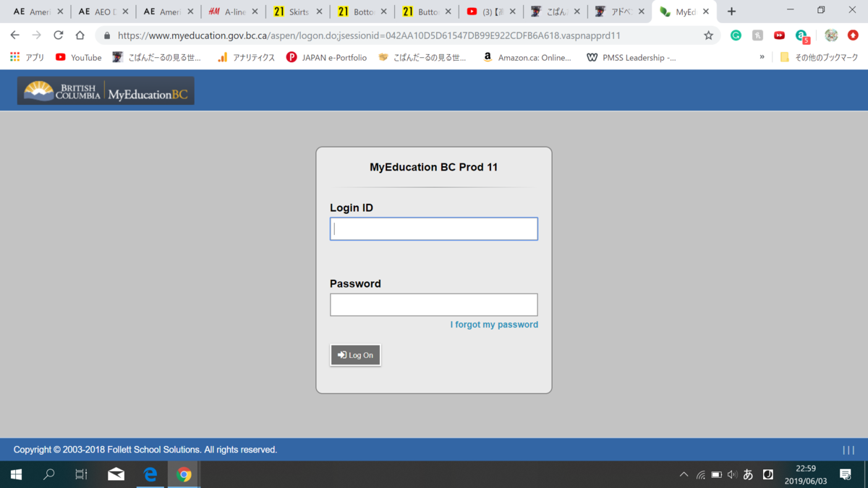Viewport: 868px width, 488px height.
Task: Click the browser forward arrow
Action: point(37,35)
